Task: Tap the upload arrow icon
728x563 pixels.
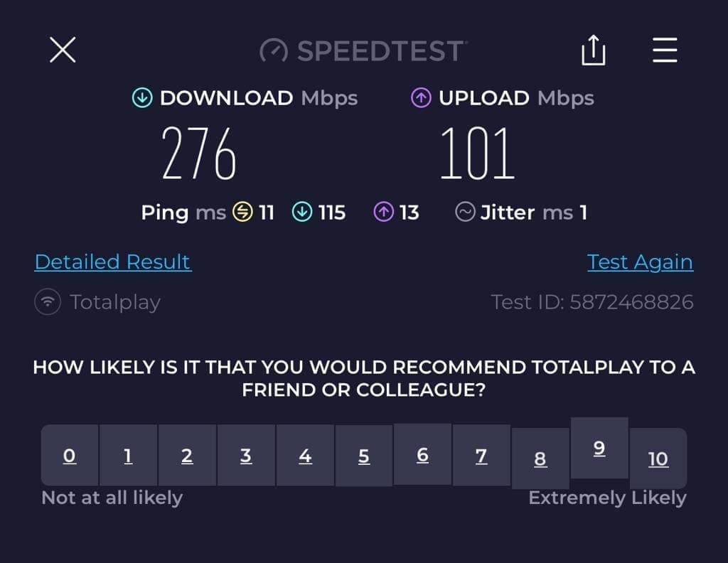Action: point(421,98)
